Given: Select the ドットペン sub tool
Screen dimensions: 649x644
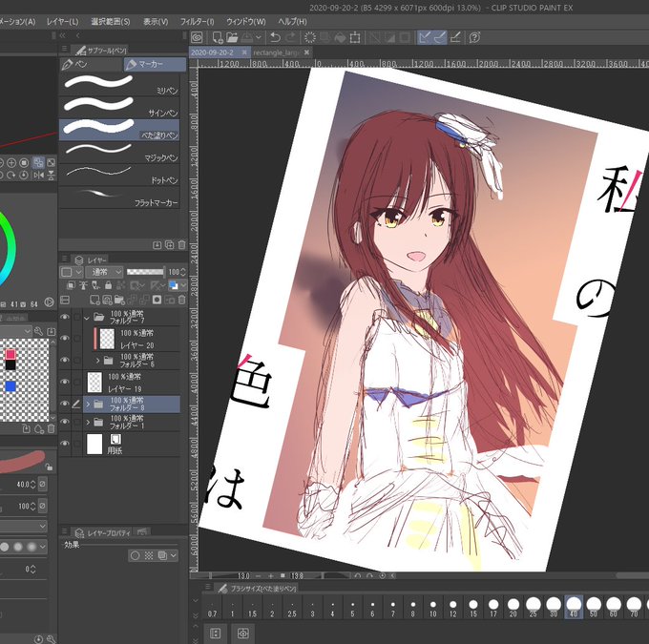Looking at the screenshot, I should [119, 175].
